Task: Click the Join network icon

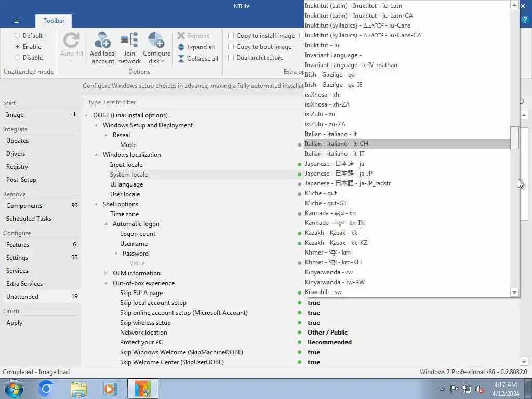Action: pyautogui.click(x=129, y=41)
